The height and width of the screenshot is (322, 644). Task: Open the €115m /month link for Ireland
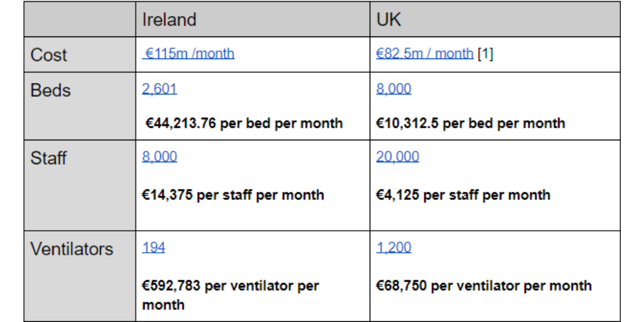tap(189, 54)
